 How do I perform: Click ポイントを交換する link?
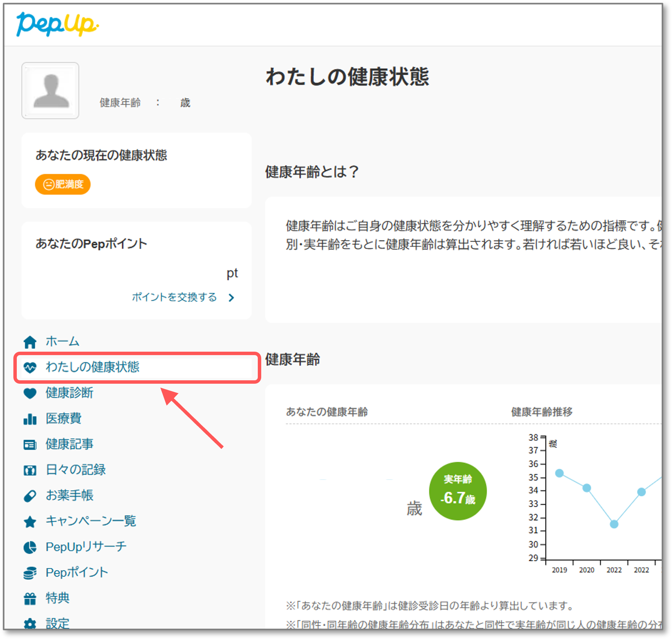[x=174, y=297]
